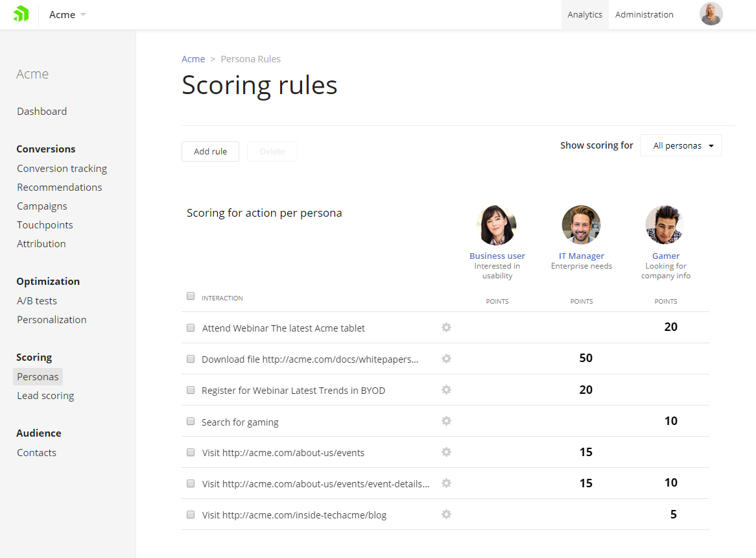Open the Acme site selector dropdown
This screenshot has width=756, height=558.
(67, 15)
